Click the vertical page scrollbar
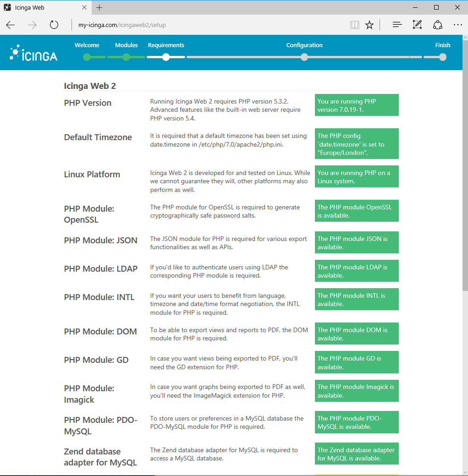The height and width of the screenshot is (476, 468). [x=464, y=183]
